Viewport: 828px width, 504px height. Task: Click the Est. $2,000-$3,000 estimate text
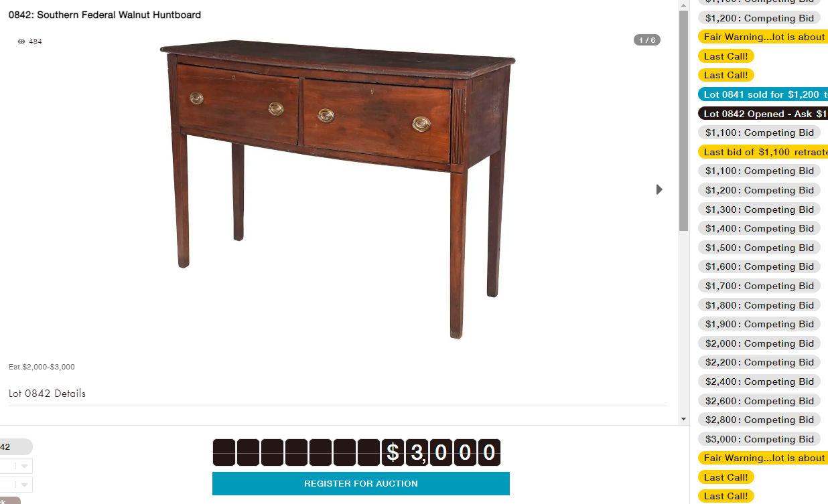(42, 367)
